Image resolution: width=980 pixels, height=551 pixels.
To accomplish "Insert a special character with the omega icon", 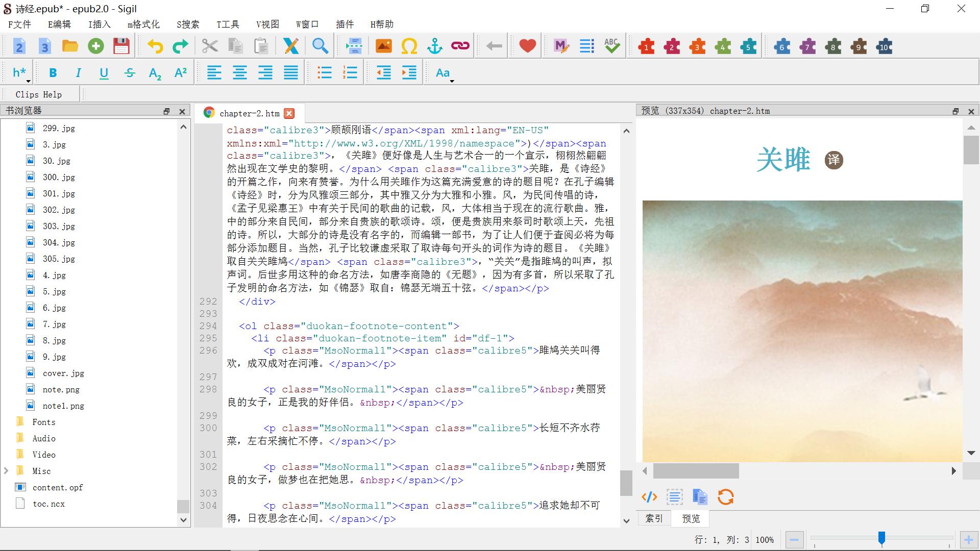I will click(409, 45).
